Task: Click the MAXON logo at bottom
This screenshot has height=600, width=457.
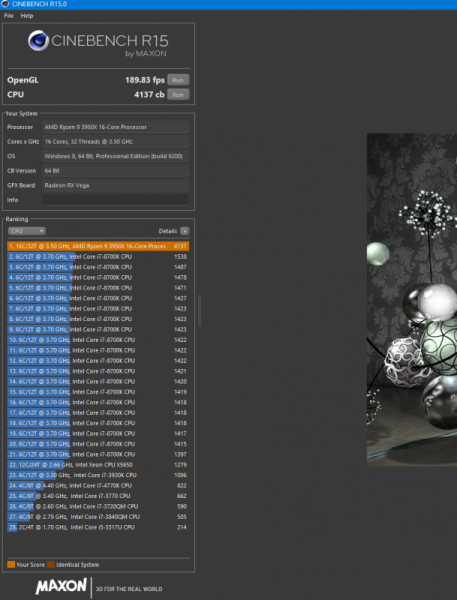Action: (x=61, y=586)
